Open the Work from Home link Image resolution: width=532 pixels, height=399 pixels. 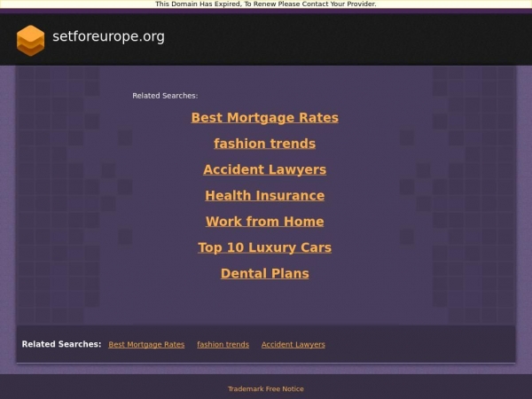coord(264,222)
